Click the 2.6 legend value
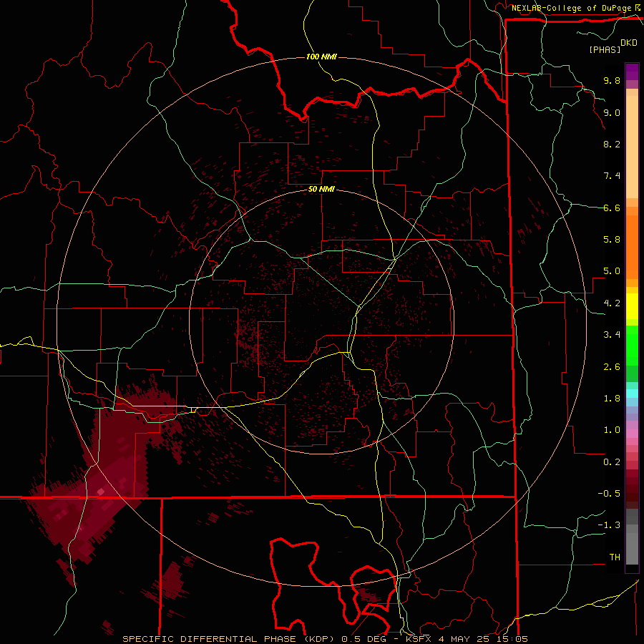Image resolution: width=644 pixels, height=644 pixels. [x=612, y=367]
